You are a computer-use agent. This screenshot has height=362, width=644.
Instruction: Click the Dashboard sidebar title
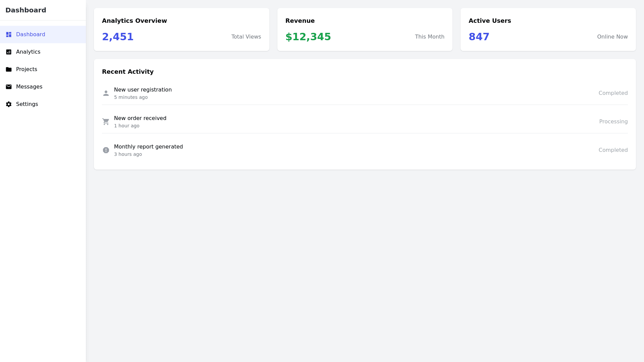pos(26,10)
